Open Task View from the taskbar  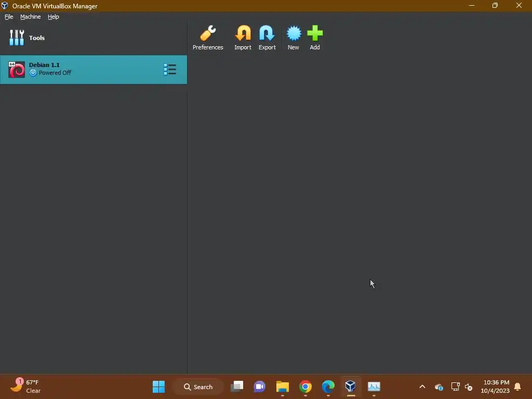coord(237,387)
